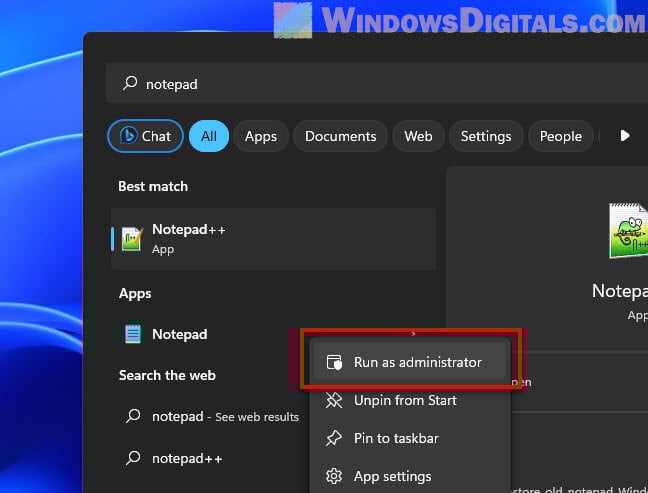Click search icon beside notepad++ suggestion
648x493 pixels.
coord(133,458)
